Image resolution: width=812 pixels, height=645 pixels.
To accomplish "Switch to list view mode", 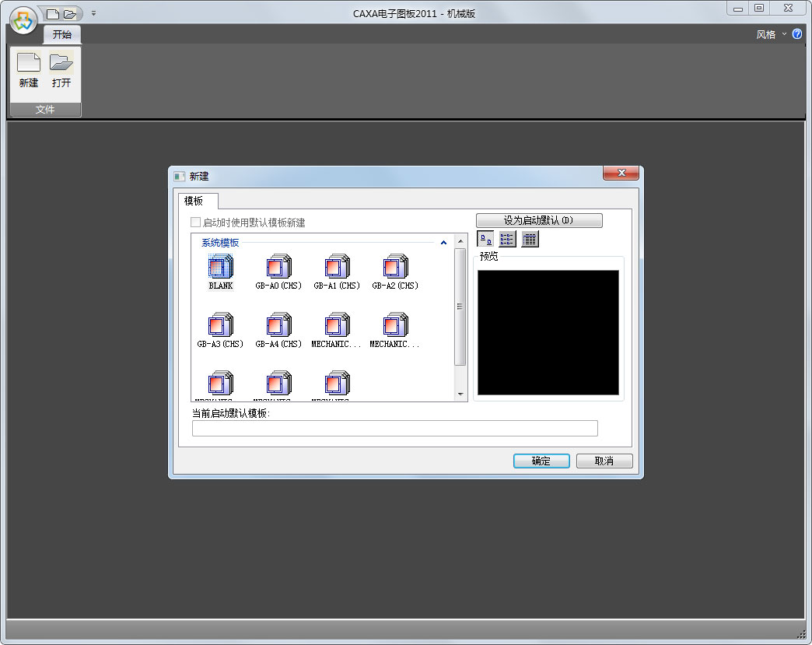I will tap(507, 239).
